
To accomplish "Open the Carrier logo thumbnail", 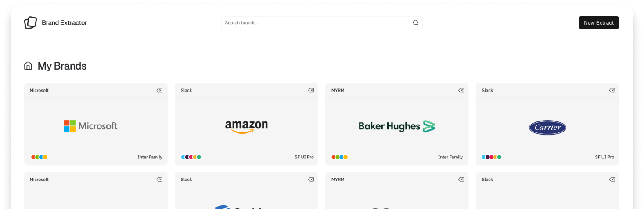I will tap(547, 128).
